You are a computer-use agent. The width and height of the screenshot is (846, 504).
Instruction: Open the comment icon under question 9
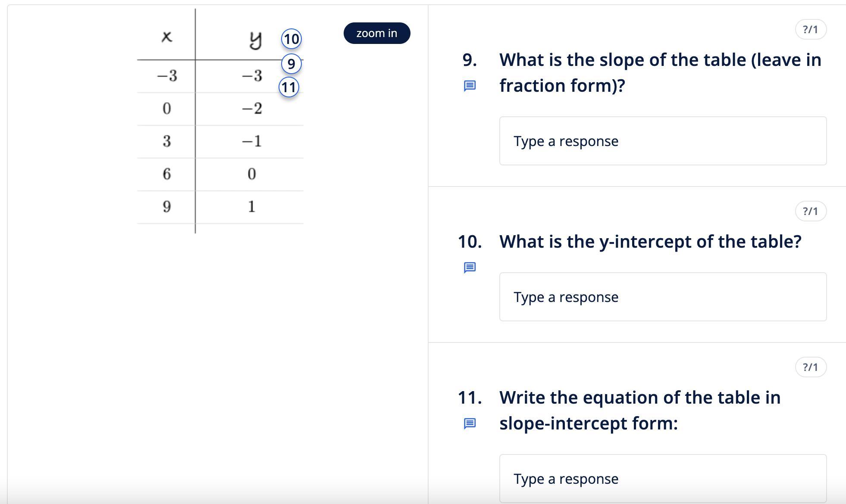click(470, 86)
